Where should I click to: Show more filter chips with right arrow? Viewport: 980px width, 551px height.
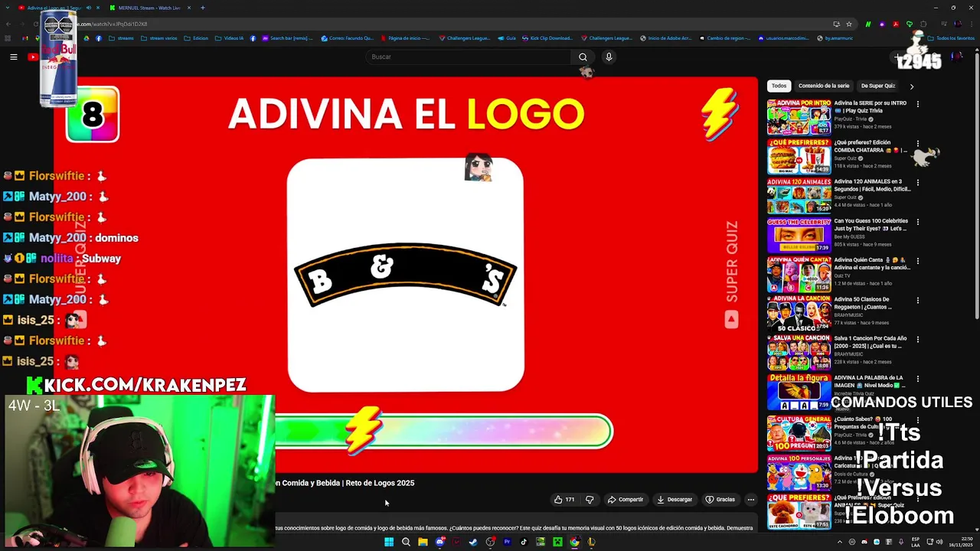[x=911, y=86]
